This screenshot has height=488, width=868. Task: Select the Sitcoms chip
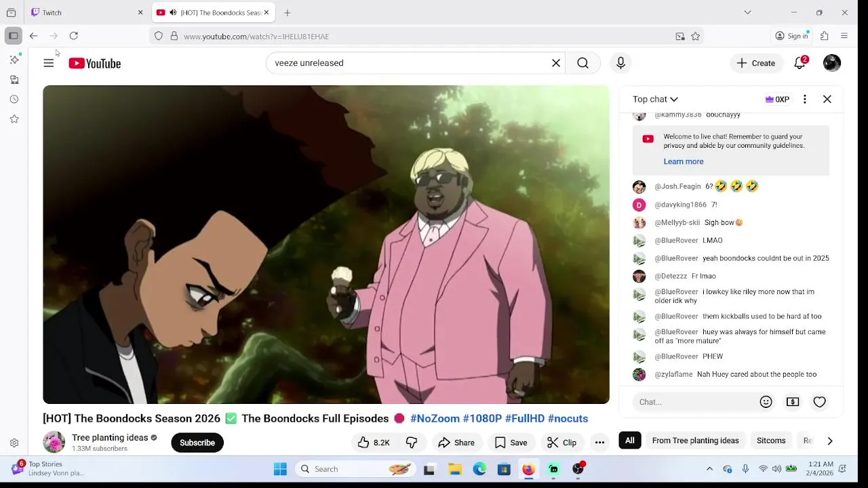coord(771,441)
